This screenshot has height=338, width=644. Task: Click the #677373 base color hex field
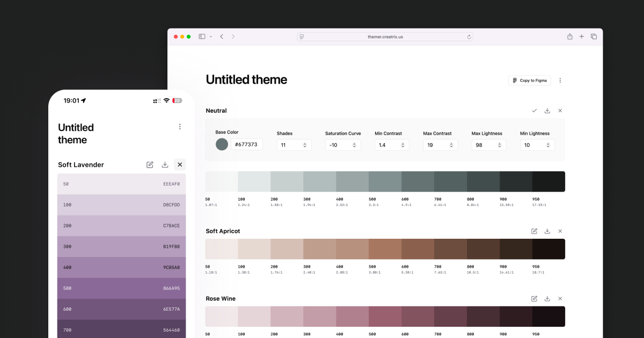(x=247, y=144)
